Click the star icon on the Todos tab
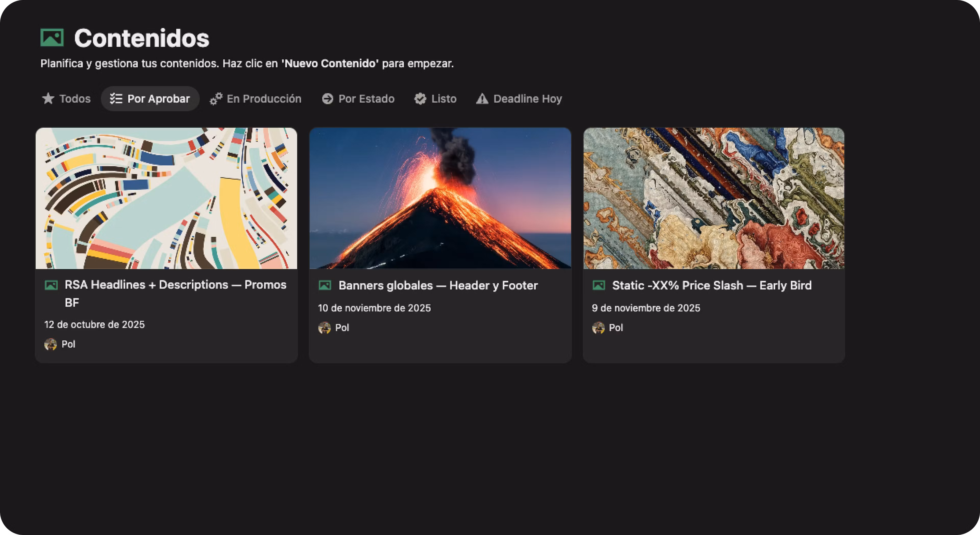The image size is (980, 535). (x=48, y=99)
